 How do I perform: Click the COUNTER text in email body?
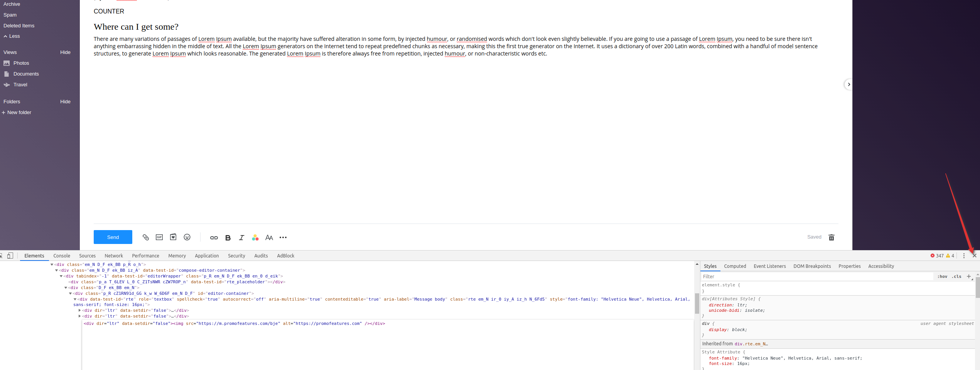[109, 12]
